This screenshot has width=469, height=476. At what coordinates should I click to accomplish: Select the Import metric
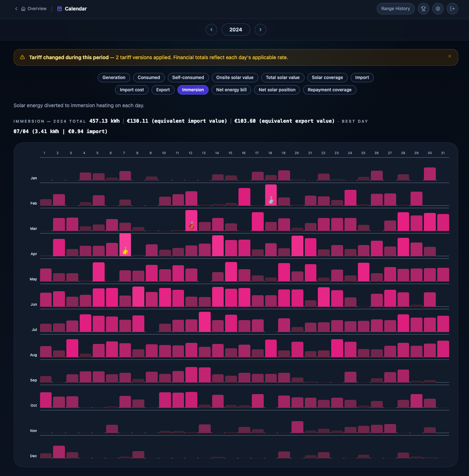(362, 78)
